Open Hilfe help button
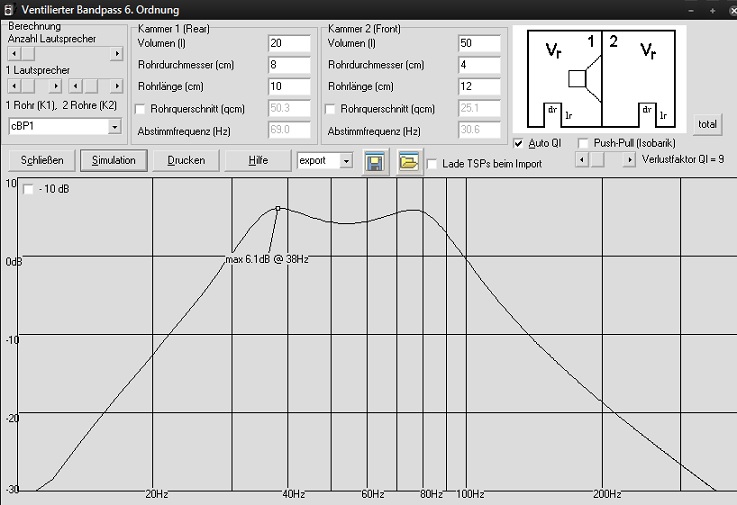Screen dimensions: 737x505 coord(258,160)
